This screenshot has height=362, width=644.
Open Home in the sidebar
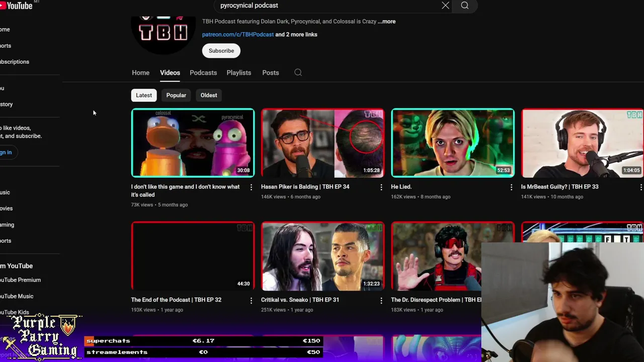tap(5, 30)
